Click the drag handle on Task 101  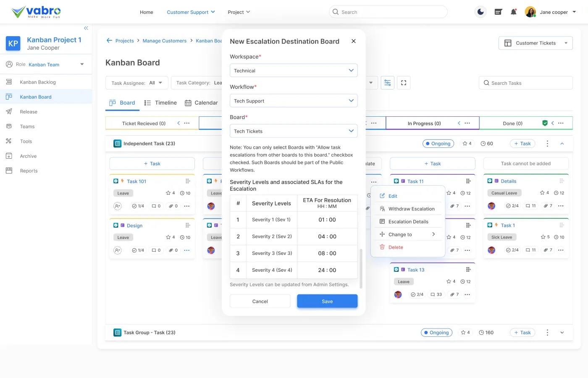tap(188, 181)
